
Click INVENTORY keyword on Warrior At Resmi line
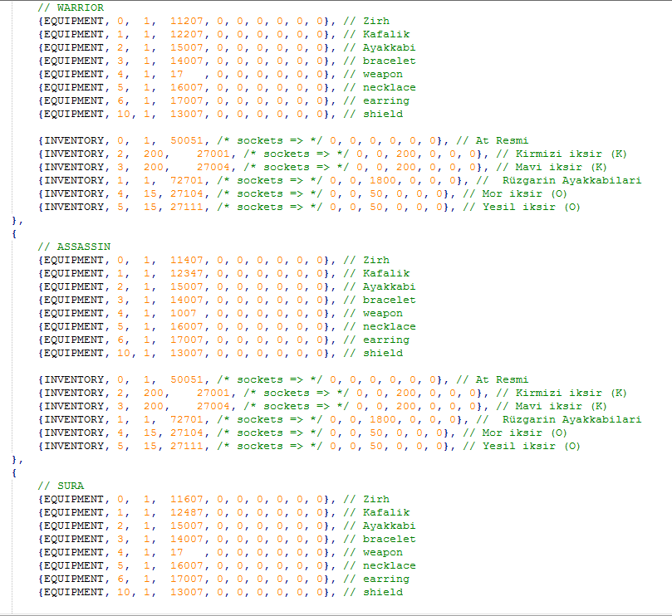click(x=74, y=140)
